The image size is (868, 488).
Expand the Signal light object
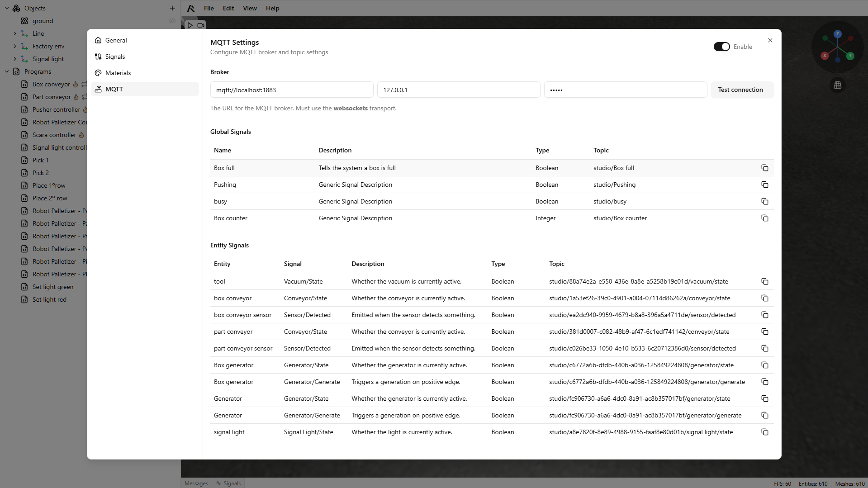[15, 59]
